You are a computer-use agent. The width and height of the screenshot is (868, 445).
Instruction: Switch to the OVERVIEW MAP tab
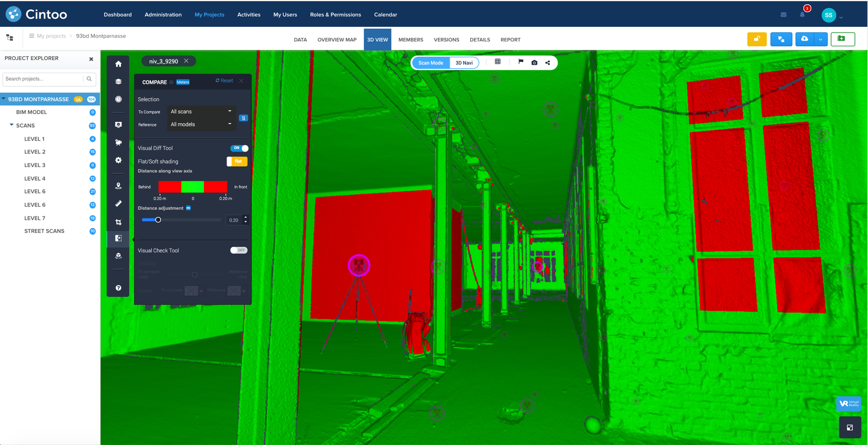(337, 40)
